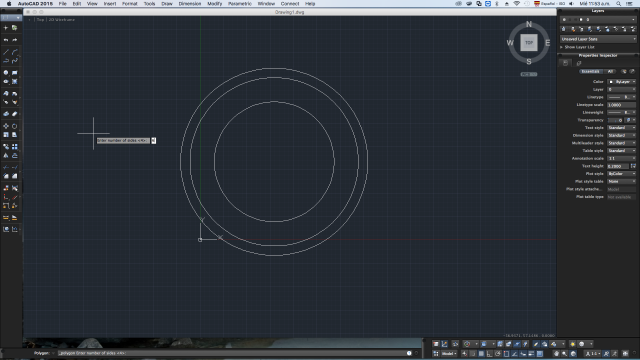Select the Hatch tool
This screenshot has height=360, width=640.
point(15,82)
